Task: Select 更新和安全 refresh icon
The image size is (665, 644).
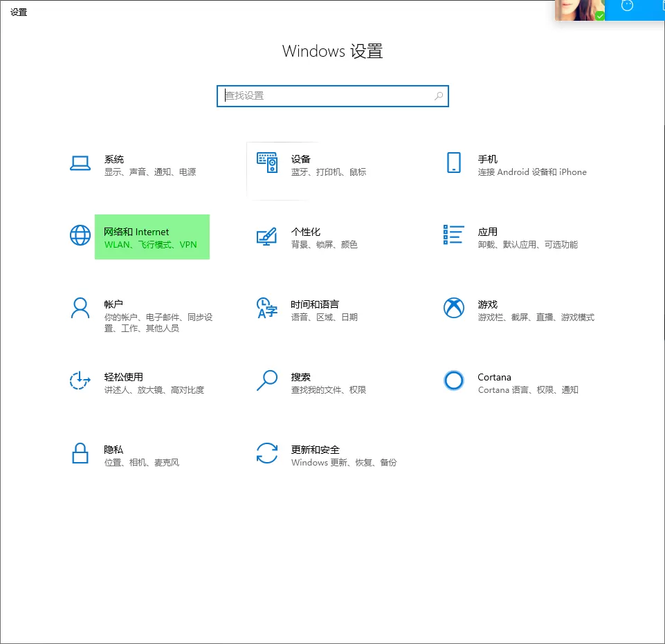Action: (268, 454)
